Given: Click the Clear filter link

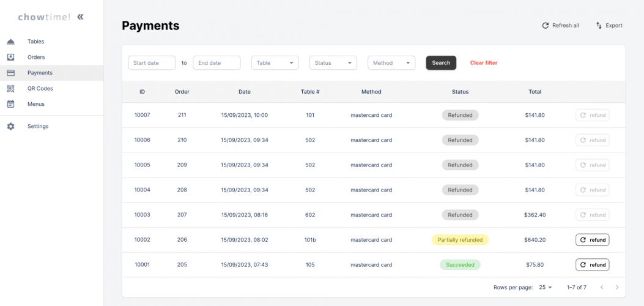Looking at the screenshot, I should 484,63.
